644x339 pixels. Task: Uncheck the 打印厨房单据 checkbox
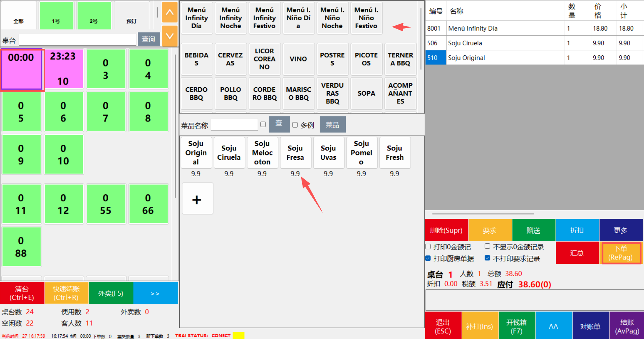point(428,258)
